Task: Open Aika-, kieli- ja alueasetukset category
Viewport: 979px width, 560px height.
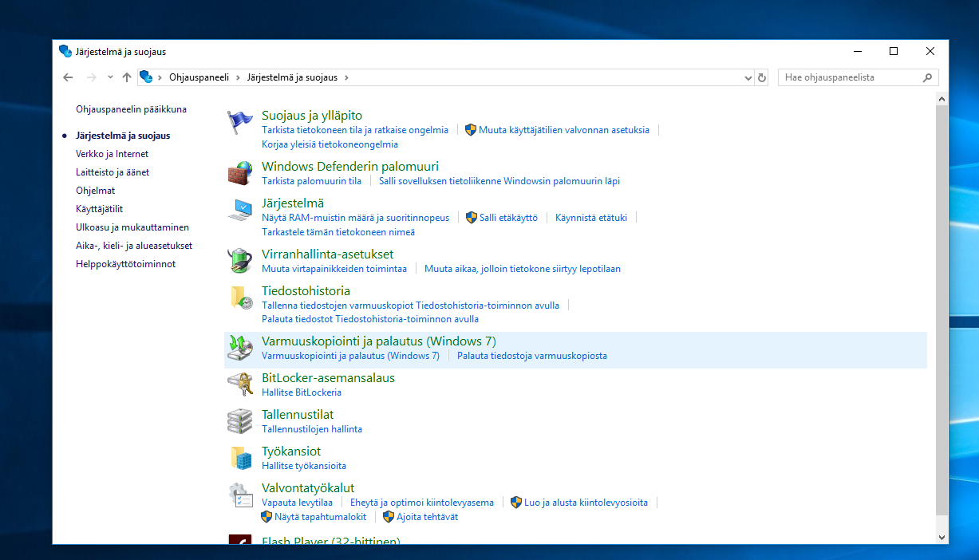Action: [x=134, y=246]
